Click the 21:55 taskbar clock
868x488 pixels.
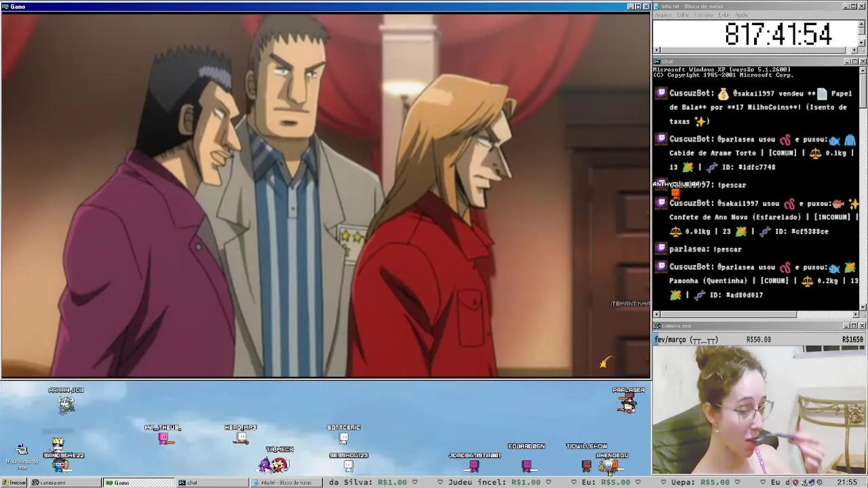pos(847,483)
